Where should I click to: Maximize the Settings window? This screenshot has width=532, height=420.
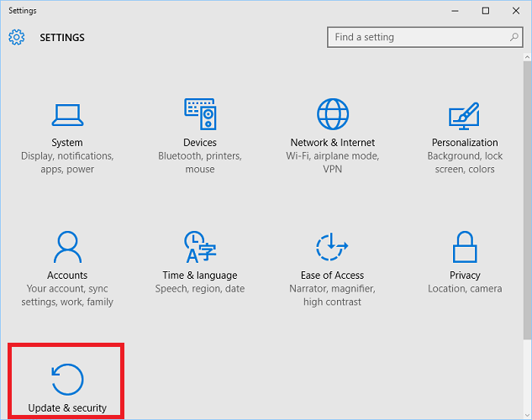click(x=486, y=11)
